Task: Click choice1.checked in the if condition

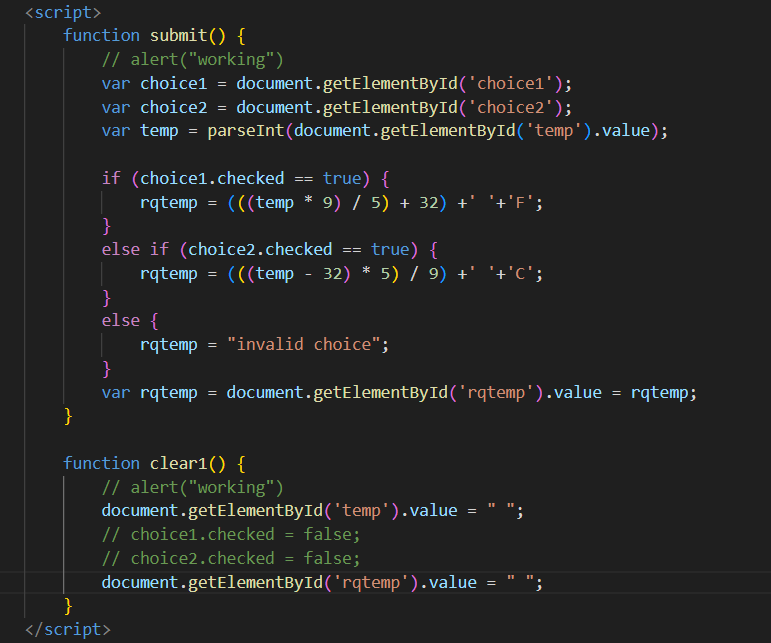Action: 197,178
